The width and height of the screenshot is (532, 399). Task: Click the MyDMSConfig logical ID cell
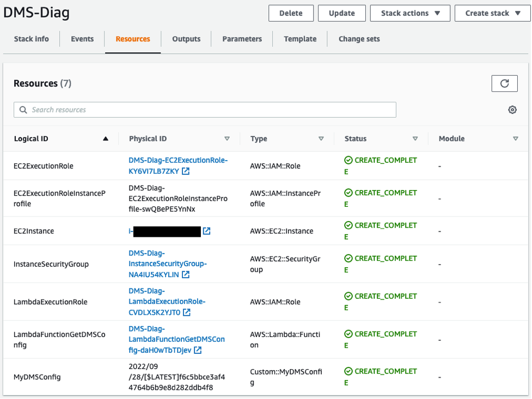[x=37, y=377]
